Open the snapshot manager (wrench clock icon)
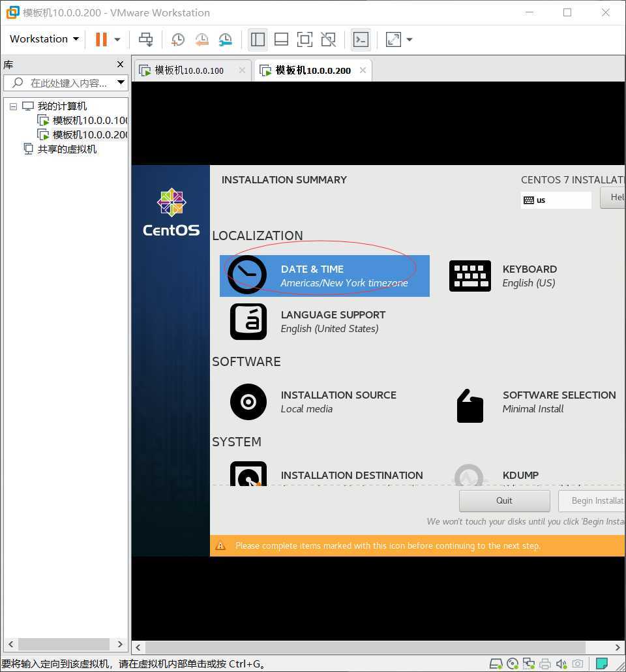Image resolution: width=626 pixels, height=672 pixels. coord(226,39)
